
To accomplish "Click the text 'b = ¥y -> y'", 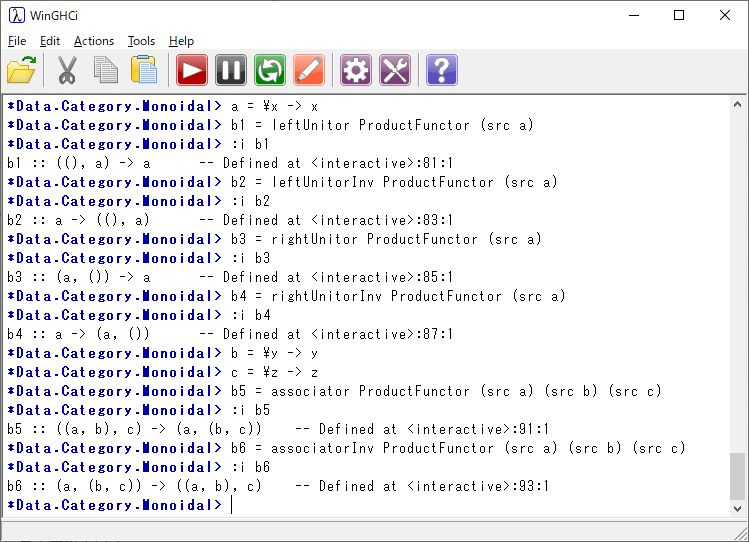I will [x=275, y=353].
